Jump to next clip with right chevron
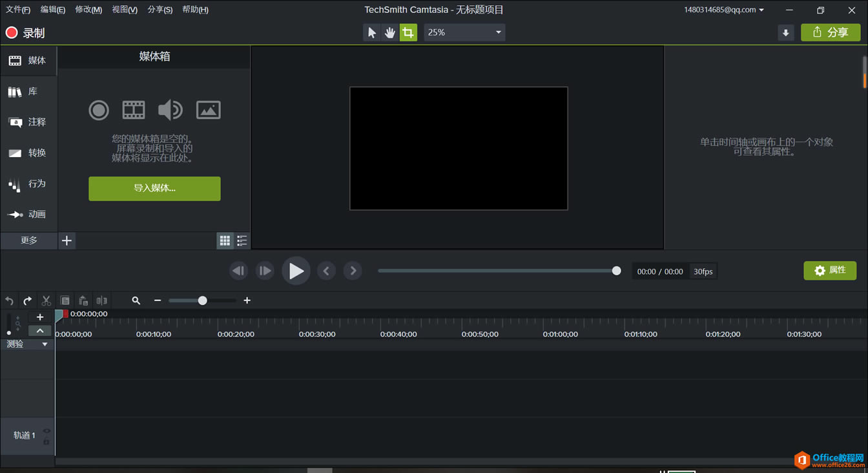868x473 pixels. [x=353, y=271]
